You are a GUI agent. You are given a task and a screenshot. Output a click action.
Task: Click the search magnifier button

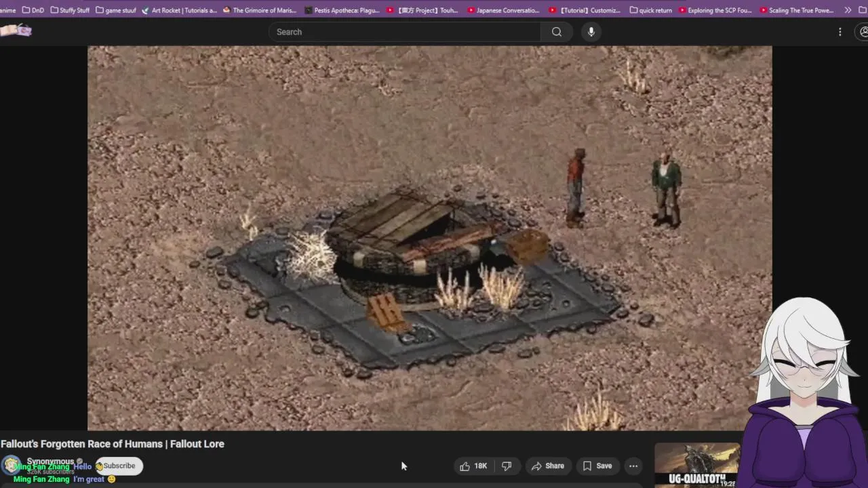(x=556, y=32)
